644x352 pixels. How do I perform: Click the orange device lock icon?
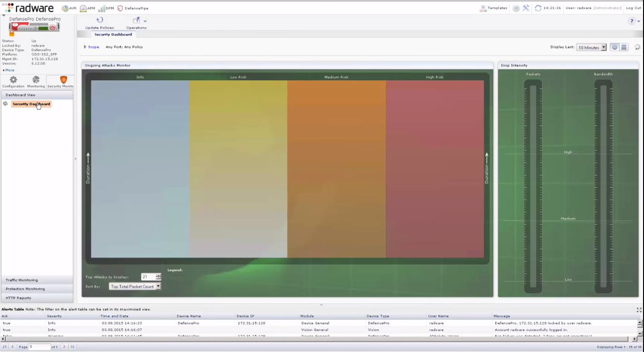tap(12, 33)
